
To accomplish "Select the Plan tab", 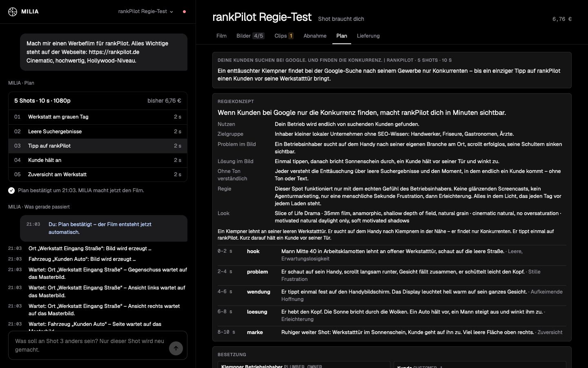I will (x=342, y=36).
